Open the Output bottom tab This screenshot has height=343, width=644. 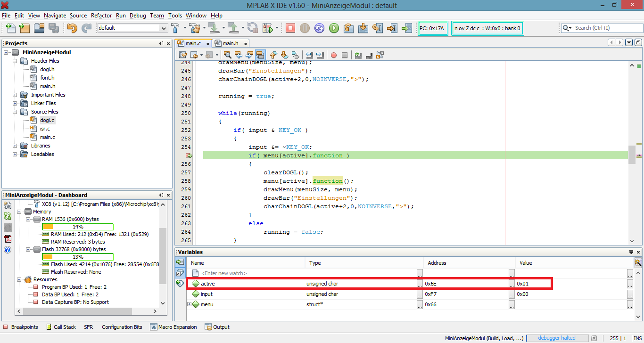pos(217,327)
